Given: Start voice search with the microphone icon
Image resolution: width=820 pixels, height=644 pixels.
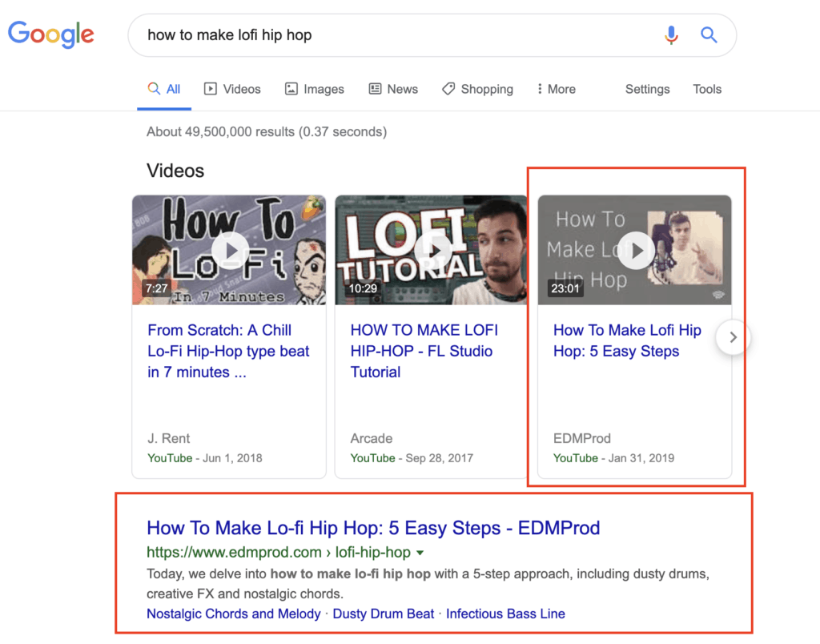Looking at the screenshot, I should (671, 35).
